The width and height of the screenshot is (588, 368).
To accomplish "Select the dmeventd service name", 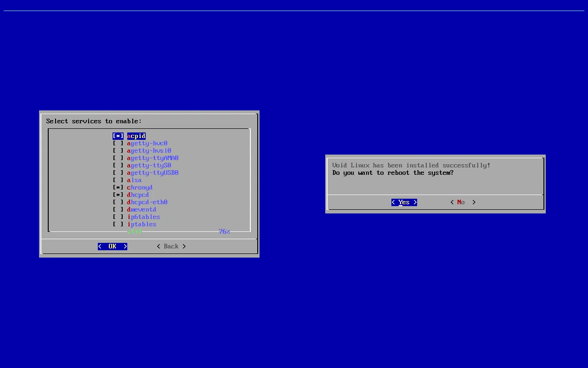I will pos(142,210).
